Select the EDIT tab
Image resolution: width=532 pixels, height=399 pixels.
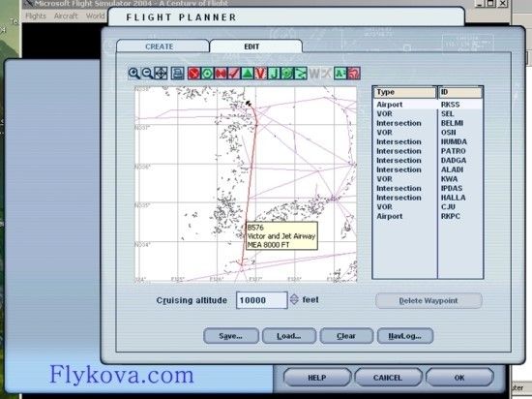coord(255,46)
